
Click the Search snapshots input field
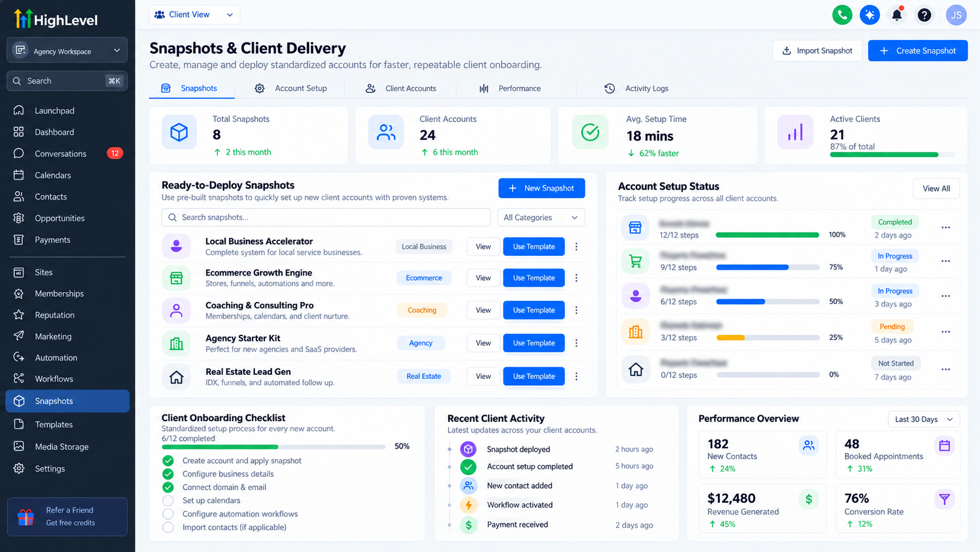326,217
